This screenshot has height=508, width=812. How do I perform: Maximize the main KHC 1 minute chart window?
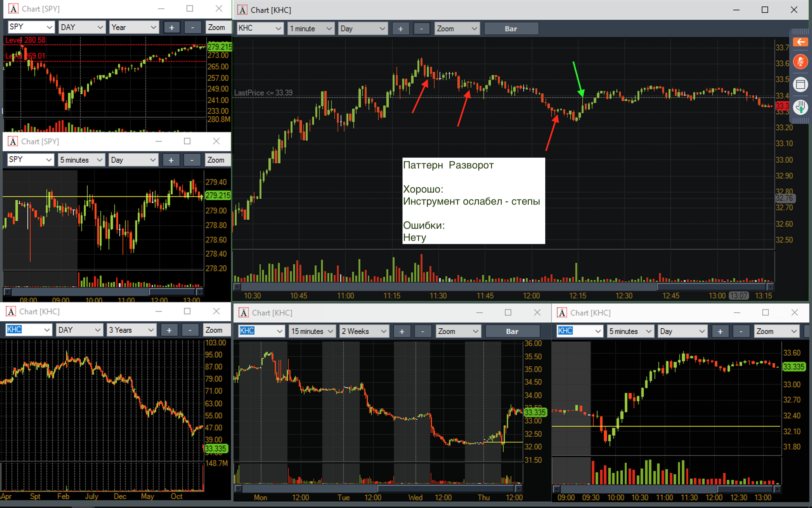tap(765, 10)
